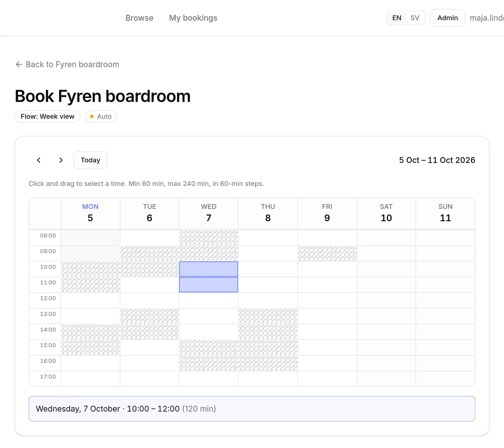
Task: Select Saturday 09:00 slot
Action: click(386, 253)
